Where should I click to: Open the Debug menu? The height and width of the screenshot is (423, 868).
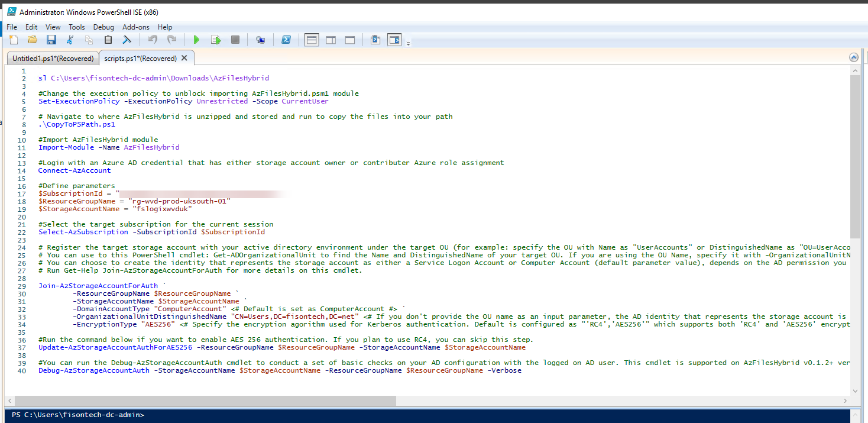(x=103, y=27)
